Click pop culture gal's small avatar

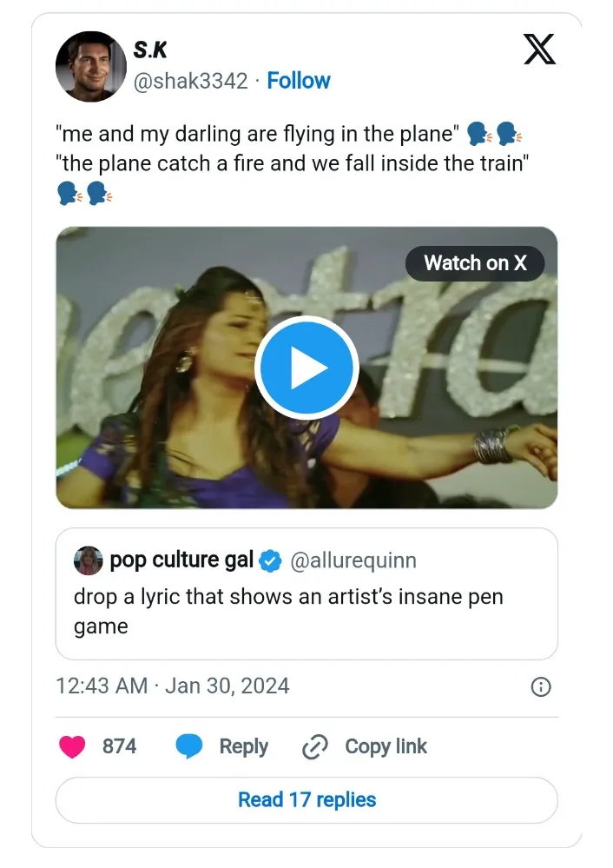(89, 560)
